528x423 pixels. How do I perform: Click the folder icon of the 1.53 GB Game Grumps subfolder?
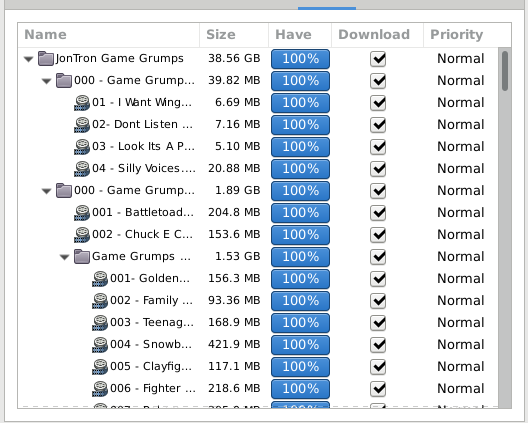click(x=82, y=256)
